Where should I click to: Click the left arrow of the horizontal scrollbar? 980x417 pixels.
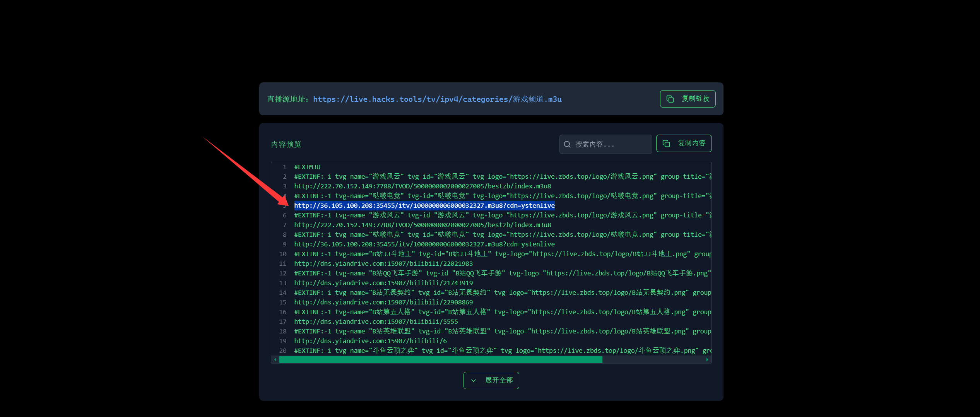point(275,360)
